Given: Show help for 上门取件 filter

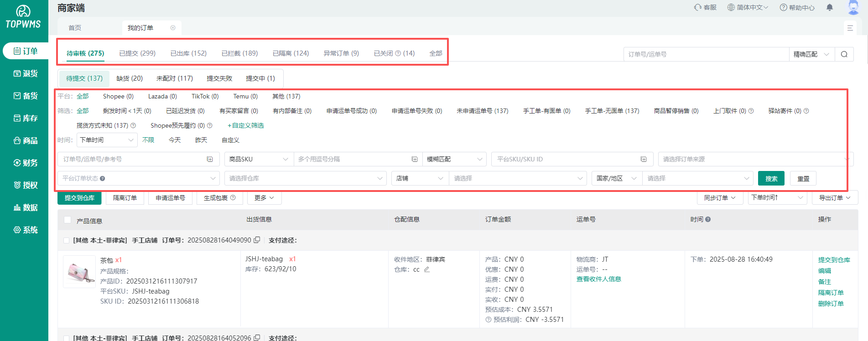Looking at the screenshot, I should click(751, 111).
